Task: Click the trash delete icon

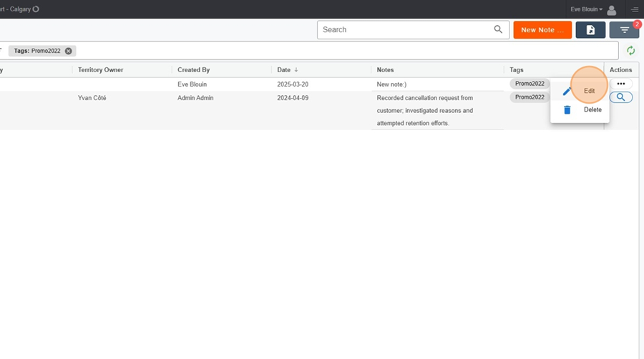Action: 567,109
